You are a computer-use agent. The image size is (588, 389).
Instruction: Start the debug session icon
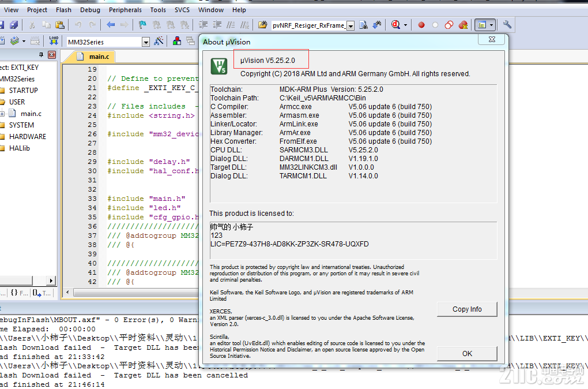click(x=395, y=25)
